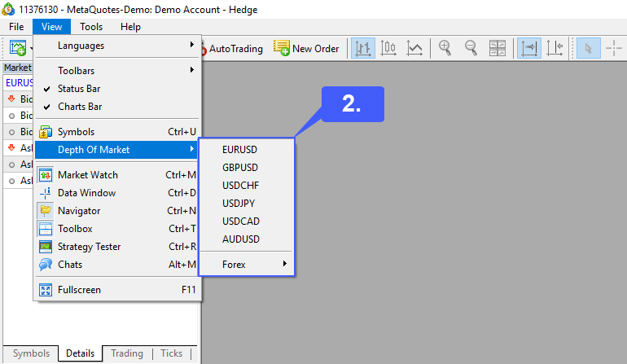Switch to the Trading tab
Screen dimensions: 627x364
tap(127, 353)
